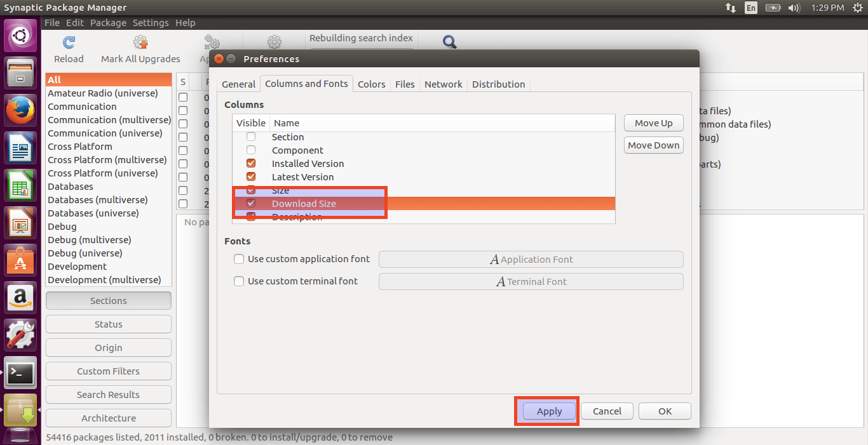Enable the custom terminal font checkbox
The height and width of the screenshot is (445, 868).
point(239,281)
